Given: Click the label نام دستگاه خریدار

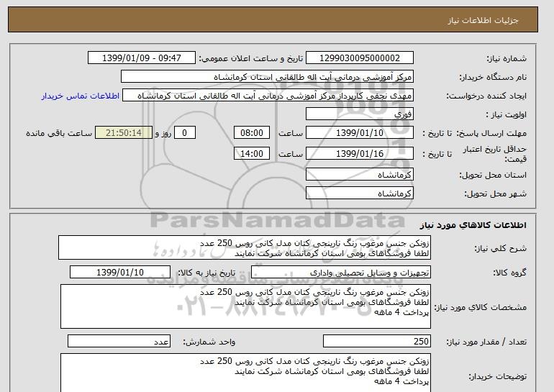Looking at the screenshot, I should (493, 78).
